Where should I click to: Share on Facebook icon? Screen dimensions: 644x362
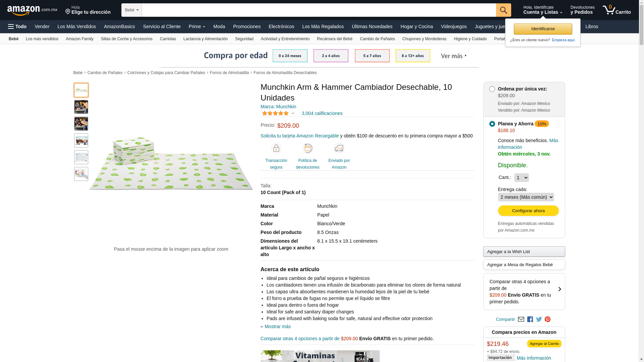(530, 319)
